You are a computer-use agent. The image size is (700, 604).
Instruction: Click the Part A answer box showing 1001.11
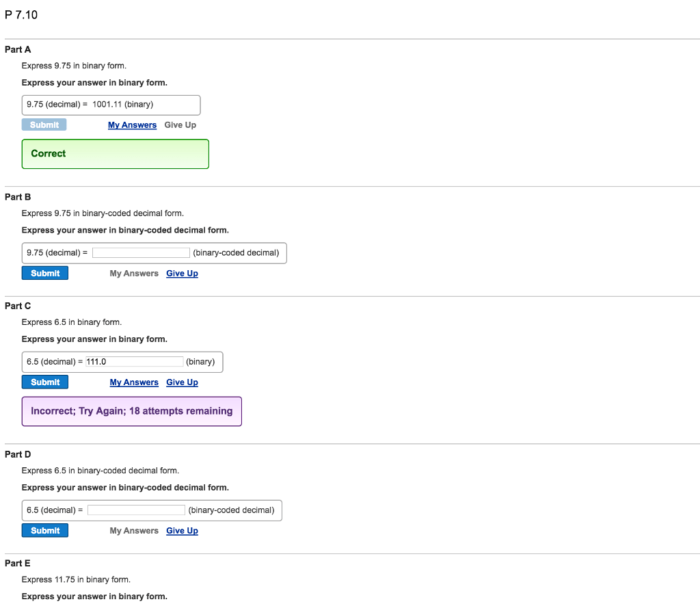[x=111, y=105]
